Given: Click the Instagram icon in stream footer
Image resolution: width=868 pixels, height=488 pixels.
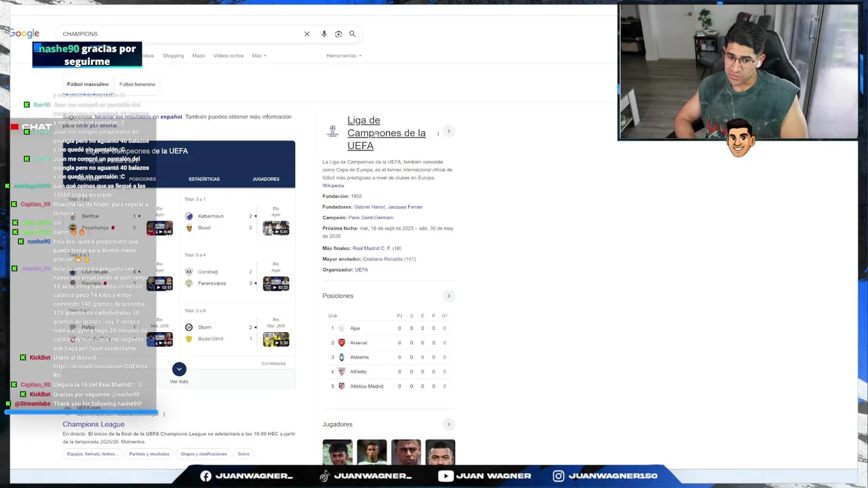Looking at the screenshot, I should (558, 476).
